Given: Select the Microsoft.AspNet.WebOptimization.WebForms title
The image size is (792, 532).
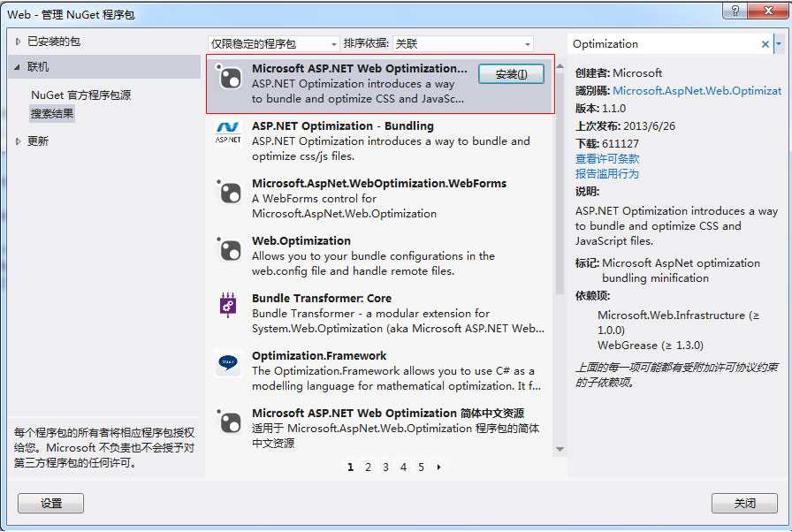Looking at the screenshot, I should (x=379, y=184).
